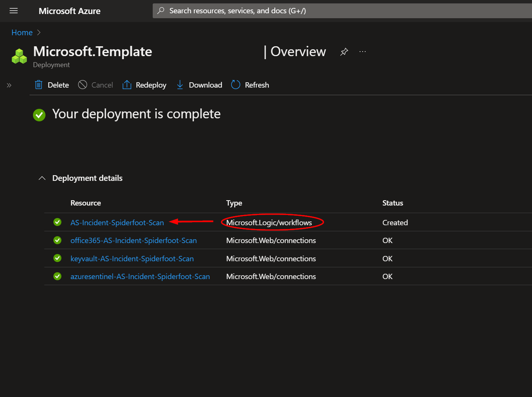Click Microsoft.Web/connections type in keyvault row
The height and width of the screenshot is (397, 532).
click(x=271, y=259)
